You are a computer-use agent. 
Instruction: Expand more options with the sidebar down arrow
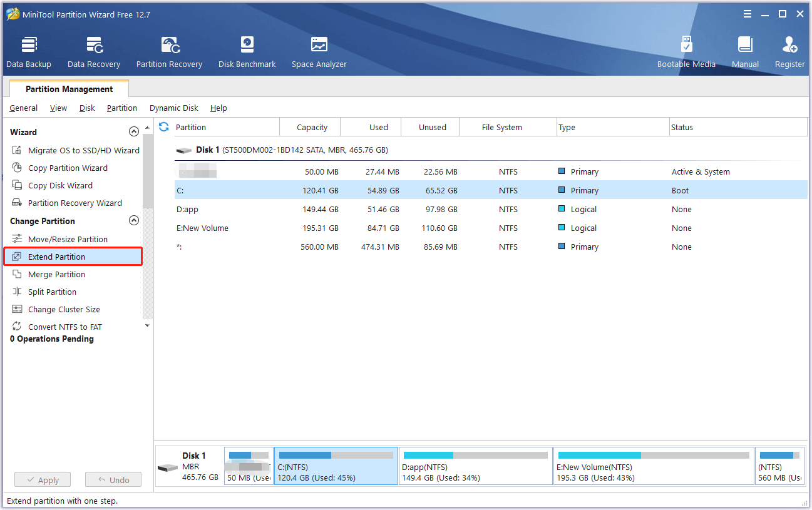tap(147, 325)
